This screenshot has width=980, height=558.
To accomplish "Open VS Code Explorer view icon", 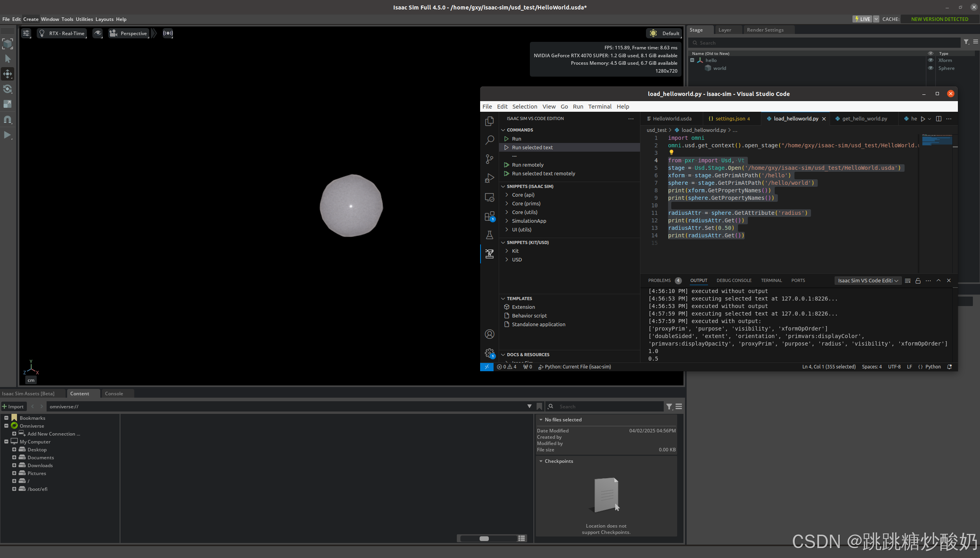I will (490, 121).
